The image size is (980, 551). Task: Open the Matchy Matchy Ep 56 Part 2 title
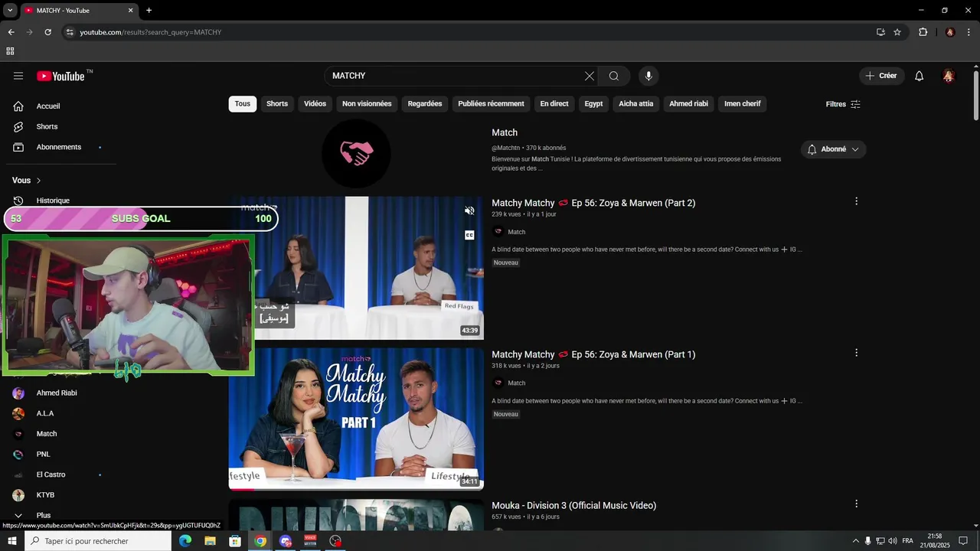pos(593,203)
